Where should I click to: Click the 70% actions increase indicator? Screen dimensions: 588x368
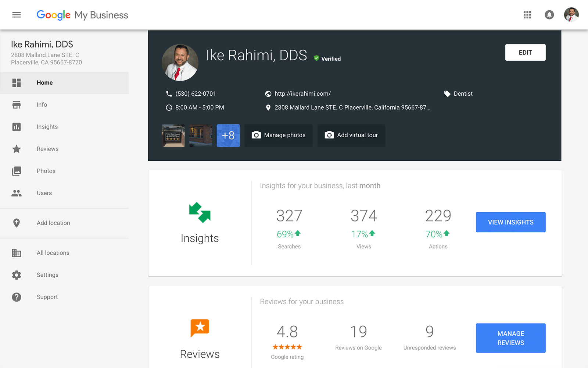pos(438,234)
